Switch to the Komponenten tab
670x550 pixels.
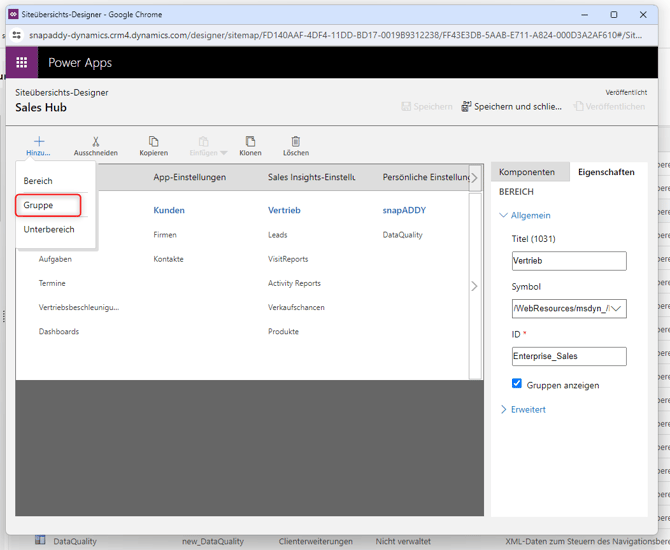click(527, 172)
